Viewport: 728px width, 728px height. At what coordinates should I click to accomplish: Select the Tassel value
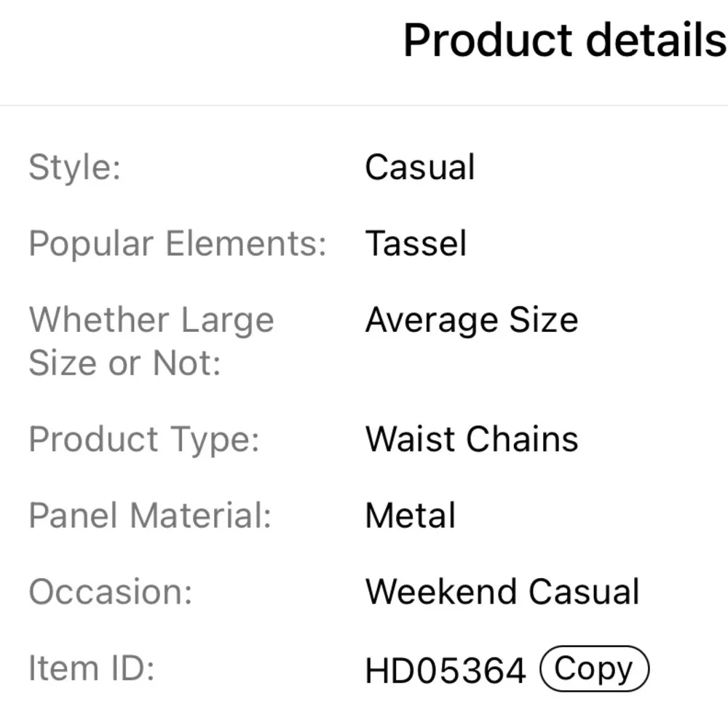pos(416,243)
